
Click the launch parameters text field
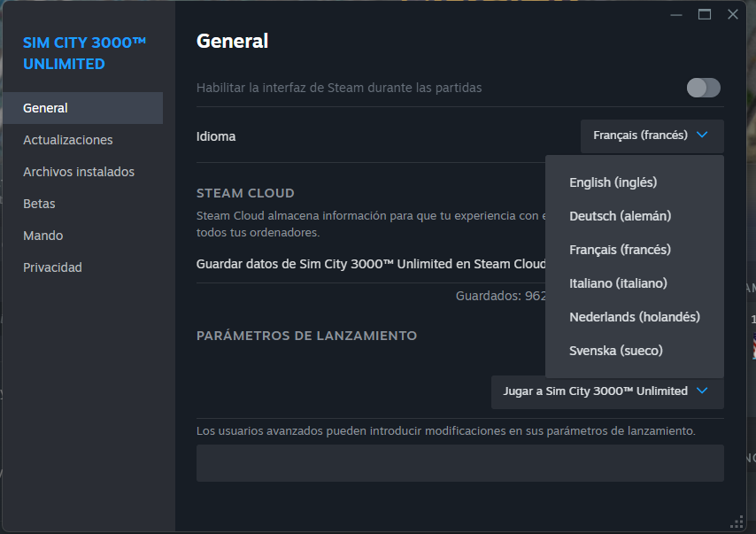[459, 463]
